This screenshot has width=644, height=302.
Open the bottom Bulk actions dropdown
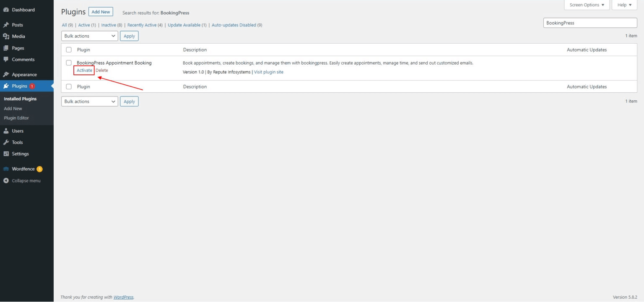coord(90,102)
